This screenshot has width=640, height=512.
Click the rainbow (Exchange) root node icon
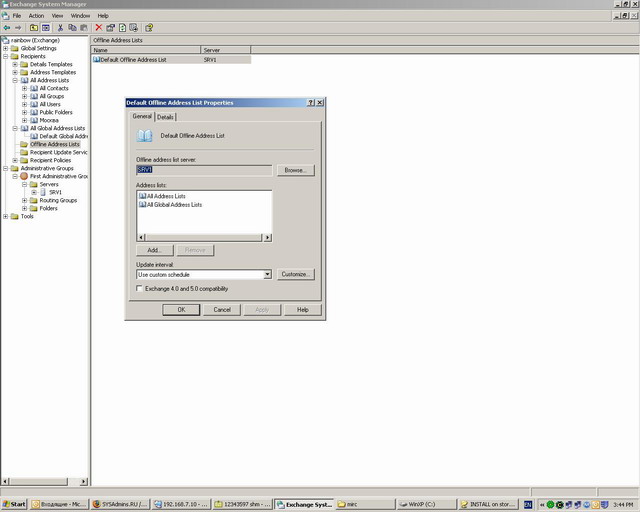pyautogui.click(x=5, y=40)
